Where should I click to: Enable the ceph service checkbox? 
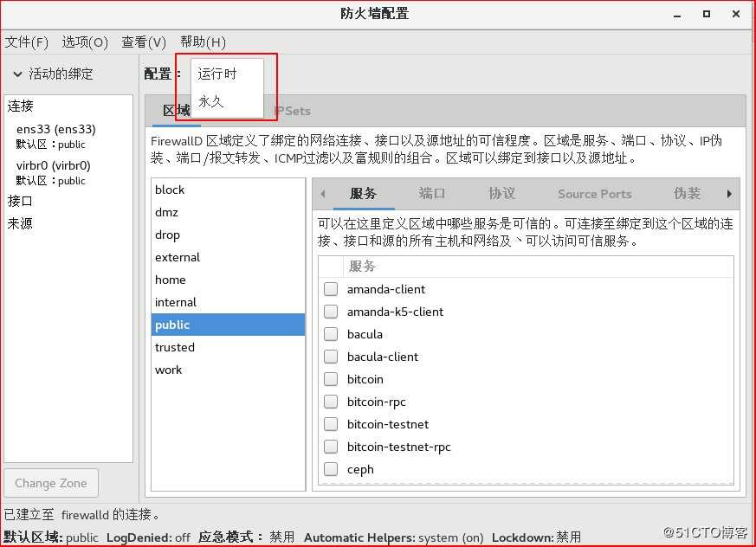pyautogui.click(x=331, y=469)
